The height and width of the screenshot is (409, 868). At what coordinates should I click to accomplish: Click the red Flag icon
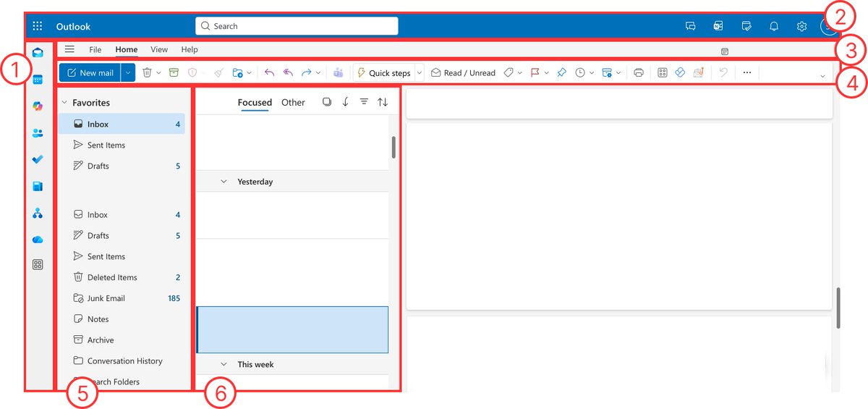tap(535, 72)
